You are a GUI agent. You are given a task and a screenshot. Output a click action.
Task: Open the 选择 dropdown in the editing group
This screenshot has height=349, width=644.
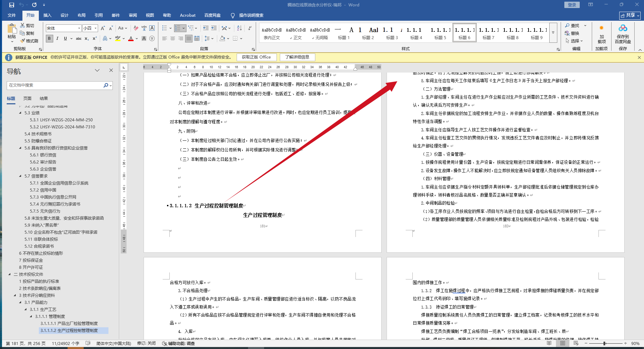[575, 41]
